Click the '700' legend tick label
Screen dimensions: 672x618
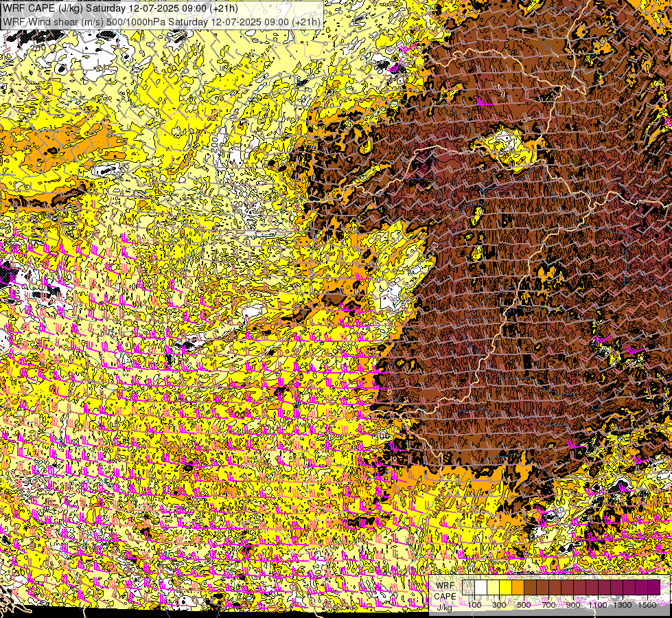pyautogui.click(x=548, y=605)
